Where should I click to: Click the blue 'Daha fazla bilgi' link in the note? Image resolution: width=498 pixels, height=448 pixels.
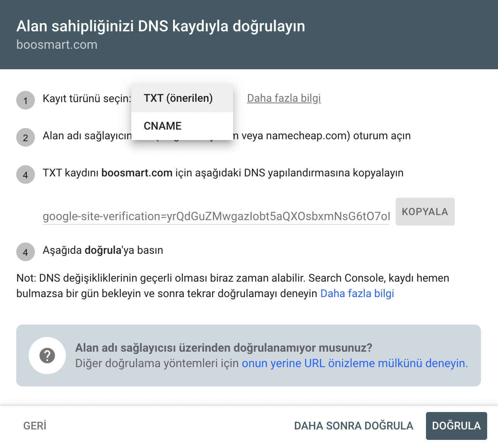[x=357, y=293]
